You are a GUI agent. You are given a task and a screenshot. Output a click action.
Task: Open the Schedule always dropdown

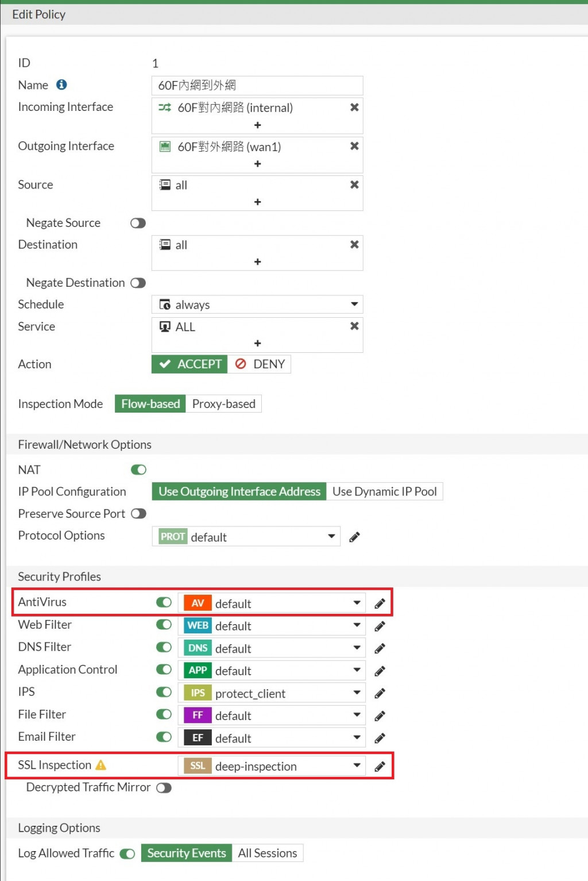pyautogui.click(x=257, y=305)
